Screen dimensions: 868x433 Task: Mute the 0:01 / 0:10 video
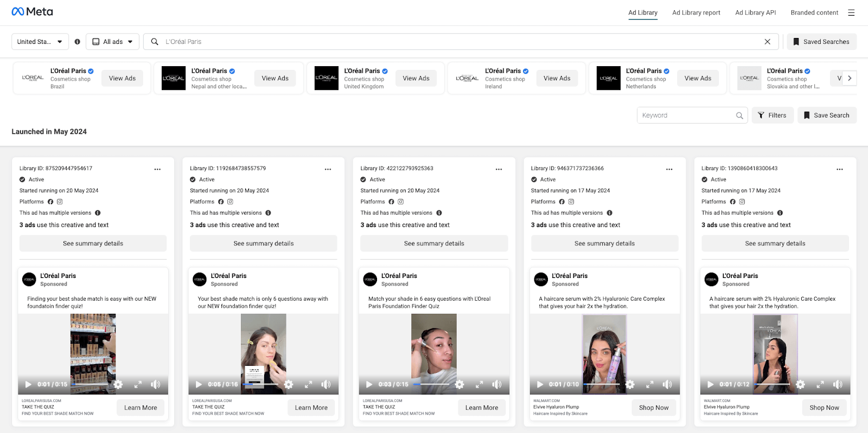pyautogui.click(x=667, y=384)
